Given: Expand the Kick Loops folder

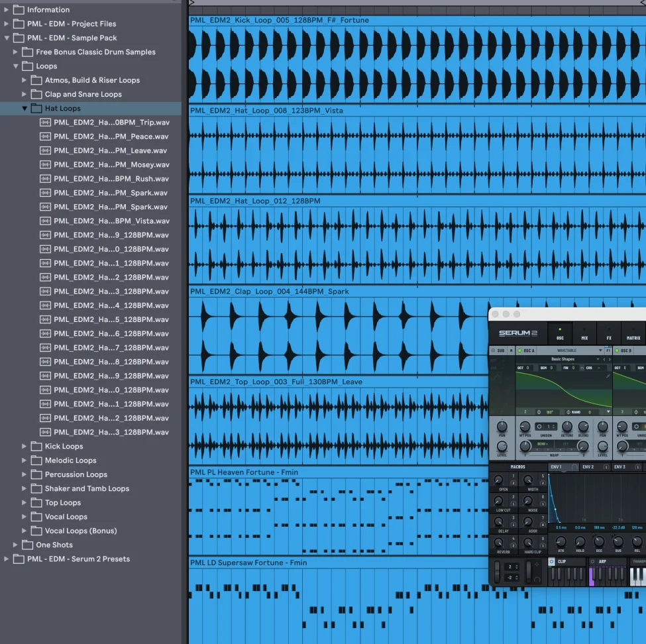Looking at the screenshot, I should coord(24,446).
